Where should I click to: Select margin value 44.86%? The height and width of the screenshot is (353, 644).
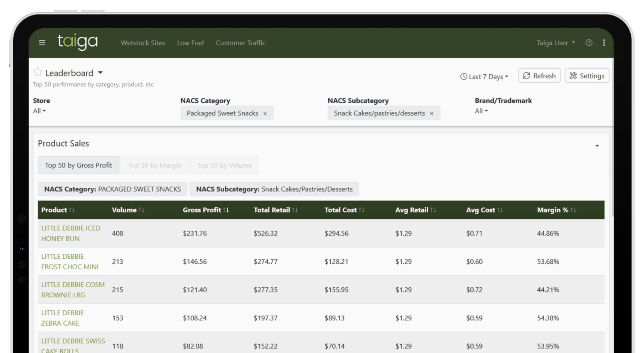tap(548, 233)
